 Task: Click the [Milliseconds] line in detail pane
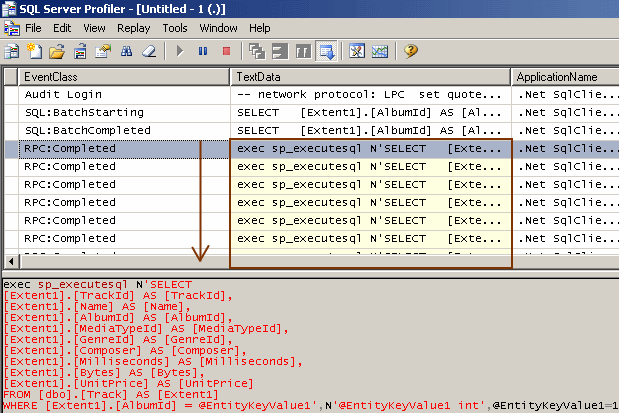click(153, 362)
